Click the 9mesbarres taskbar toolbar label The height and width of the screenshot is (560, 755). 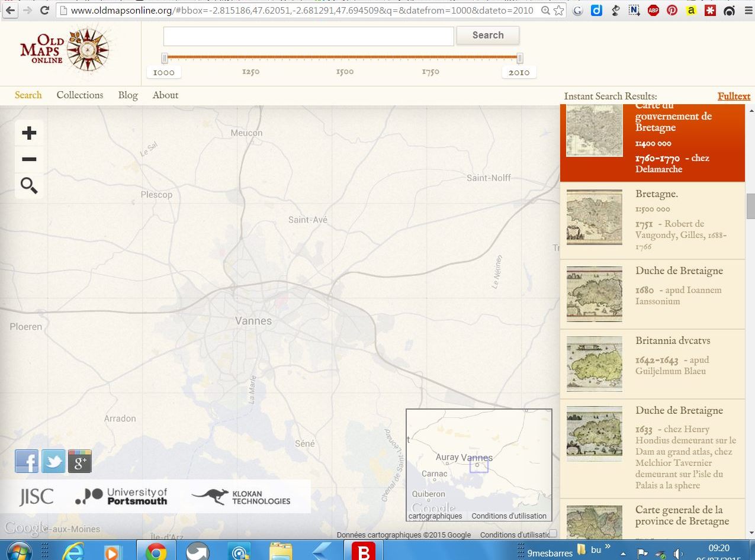click(x=550, y=553)
